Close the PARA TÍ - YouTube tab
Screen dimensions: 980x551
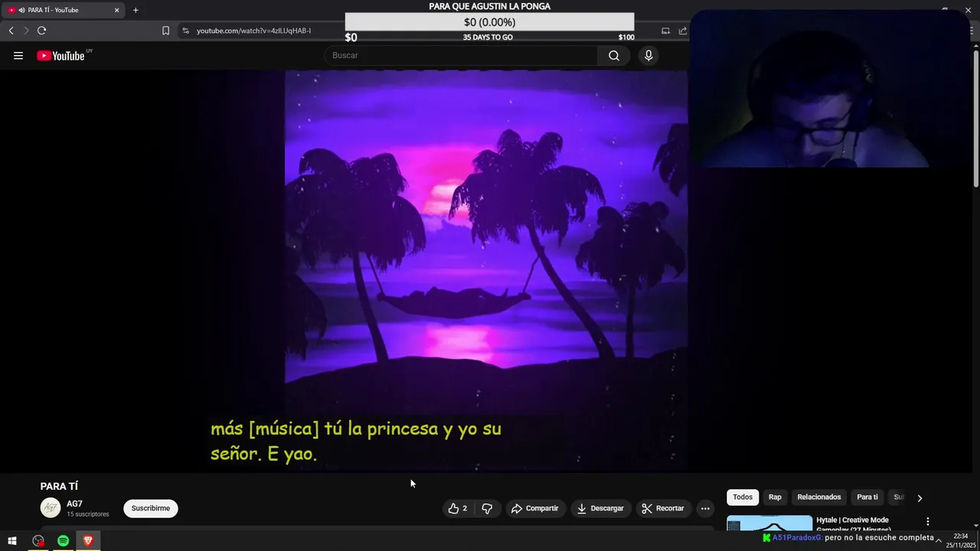point(116,10)
